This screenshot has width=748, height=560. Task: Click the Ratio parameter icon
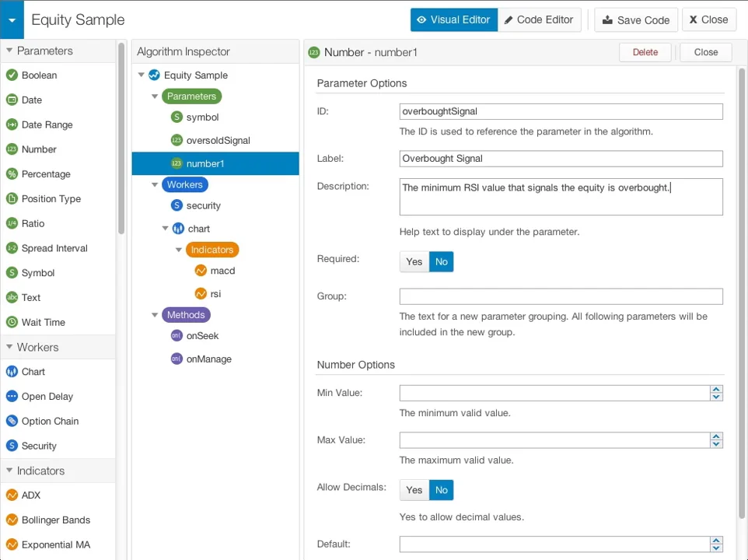coord(12,223)
